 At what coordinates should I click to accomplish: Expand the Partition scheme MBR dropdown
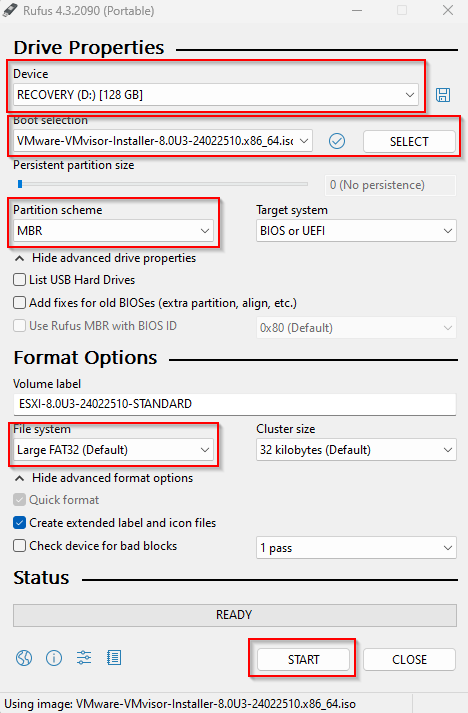tap(113, 231)
